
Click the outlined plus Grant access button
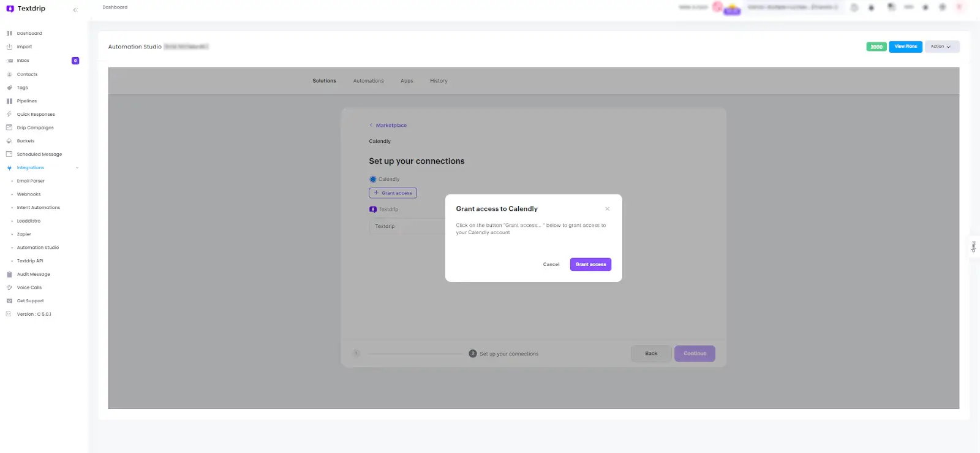tap(393, 193)
